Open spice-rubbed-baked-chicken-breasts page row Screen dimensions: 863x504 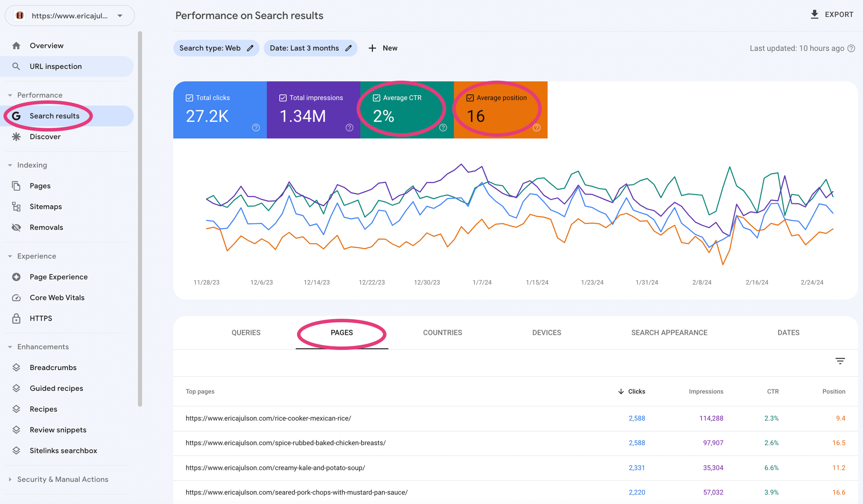pyautogui.click(x=515, y=443)
